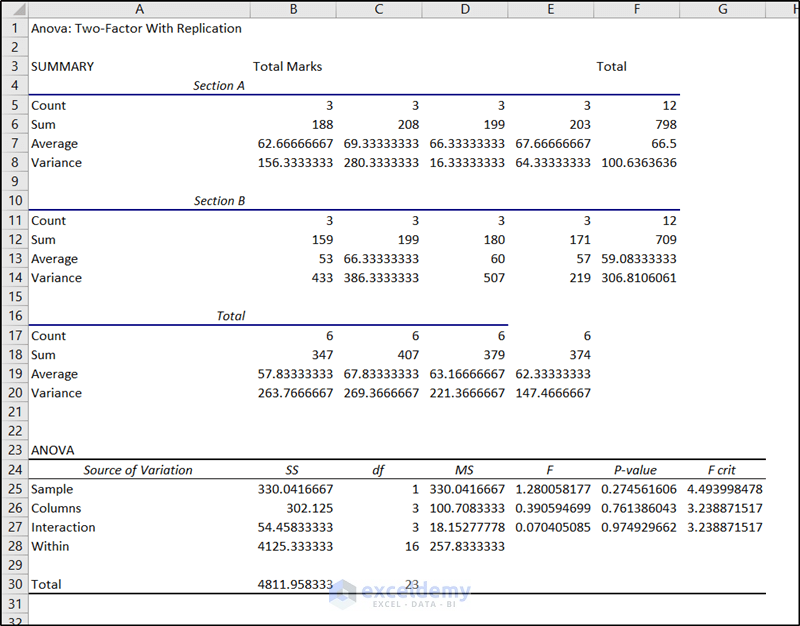The image size is (800, 626).
Task: Click the Section B variance 507
Action: click(494, 278)
